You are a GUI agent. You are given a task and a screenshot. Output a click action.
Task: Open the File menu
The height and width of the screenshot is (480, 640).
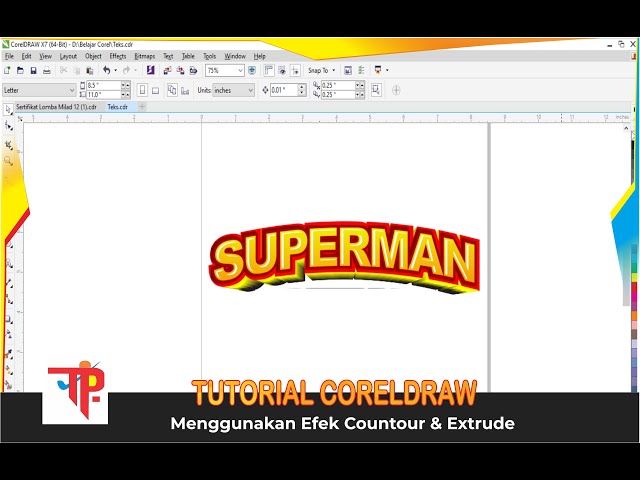9,56
